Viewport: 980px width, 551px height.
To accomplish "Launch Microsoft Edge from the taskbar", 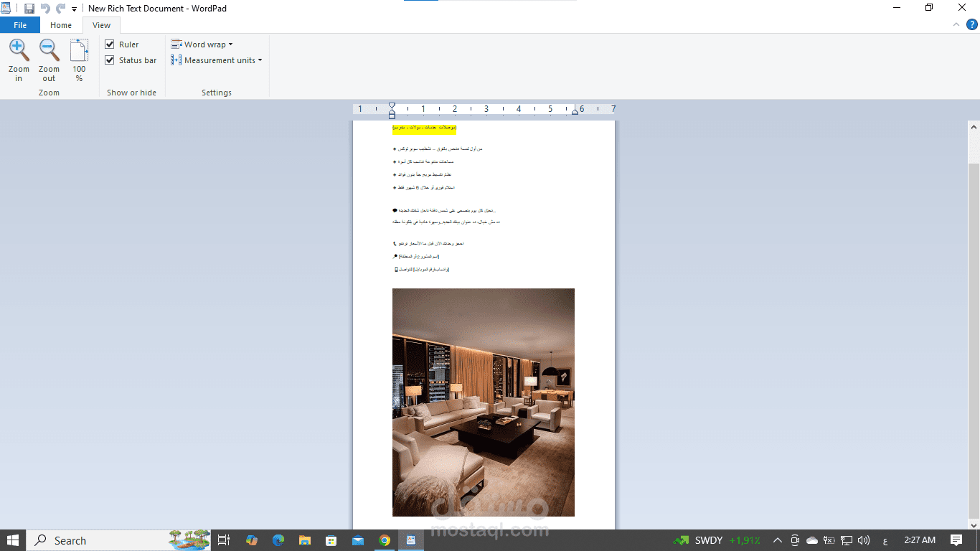I will click(x=278, y=540).
